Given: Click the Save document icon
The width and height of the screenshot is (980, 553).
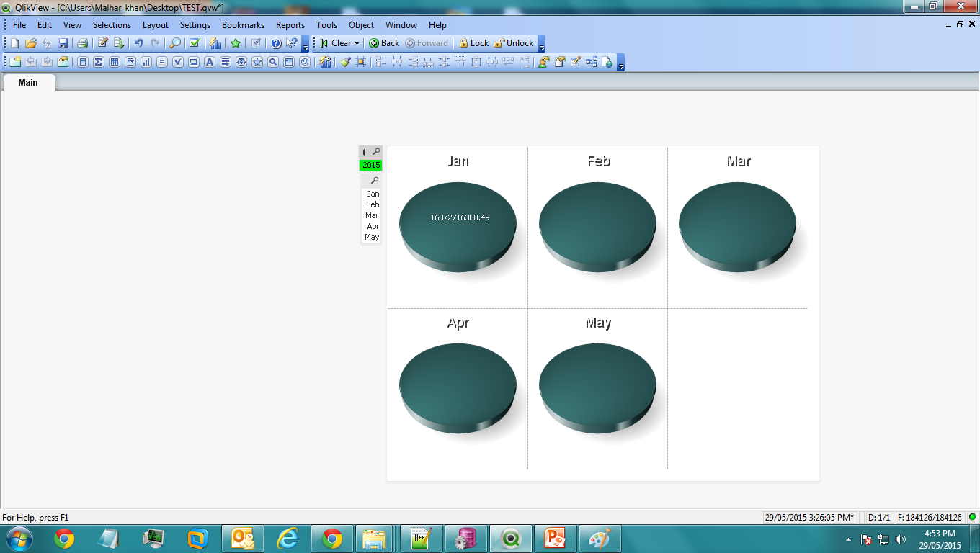Looking at the screenshot, I should point(63,43).
